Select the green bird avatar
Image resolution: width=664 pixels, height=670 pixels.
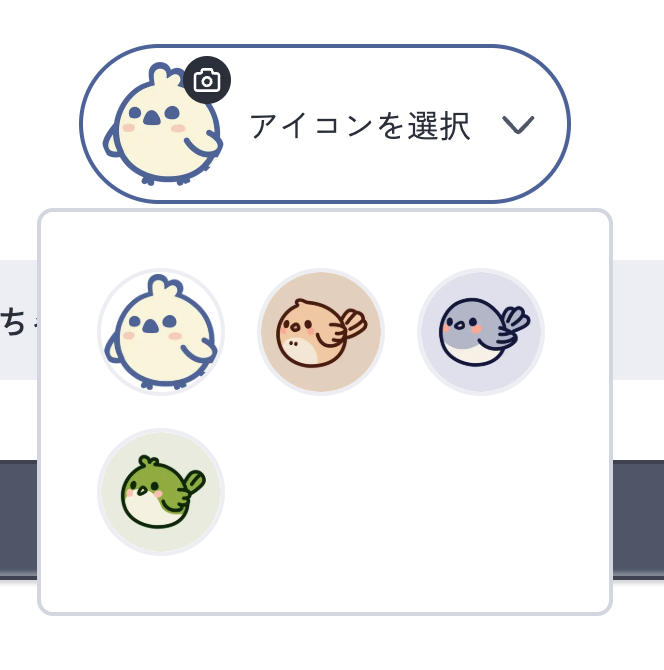tap(161, 492)
